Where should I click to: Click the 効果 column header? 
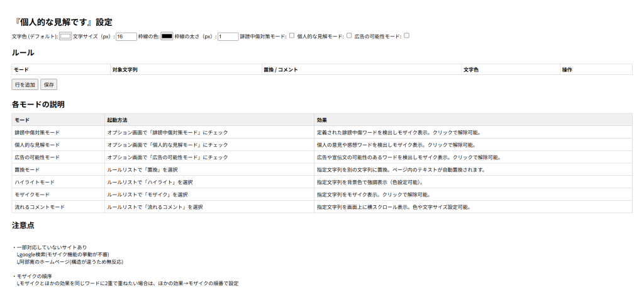coord(473,120)
